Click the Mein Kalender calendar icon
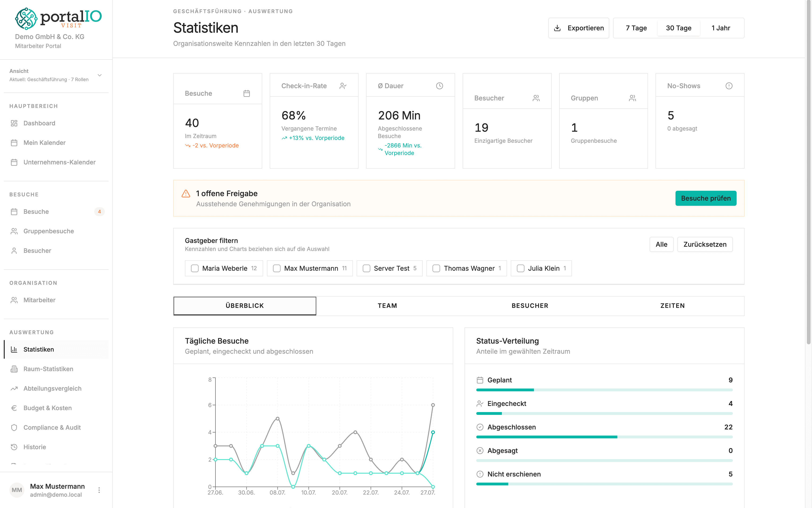This screenshot has height=508, width=812. pyautogui.click(x=14, y=143)
